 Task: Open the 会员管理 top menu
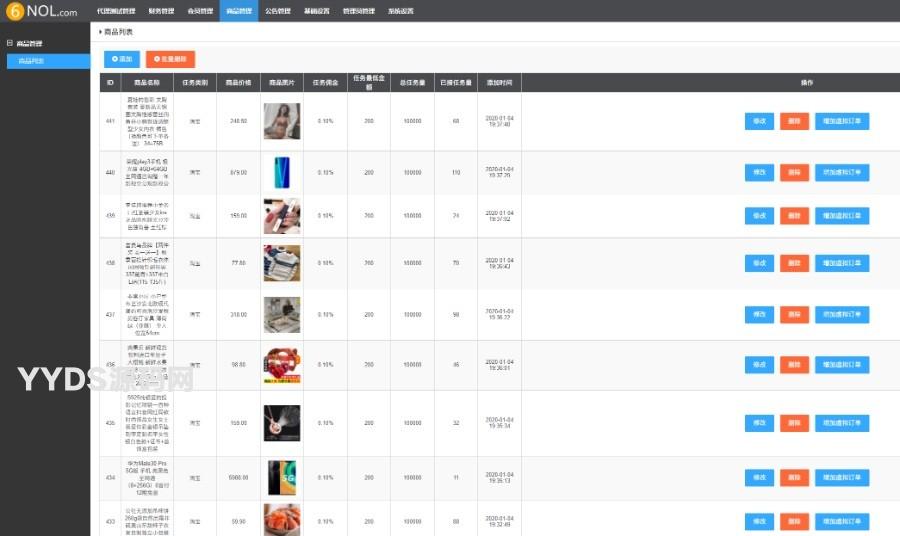[x=199, y=11]
